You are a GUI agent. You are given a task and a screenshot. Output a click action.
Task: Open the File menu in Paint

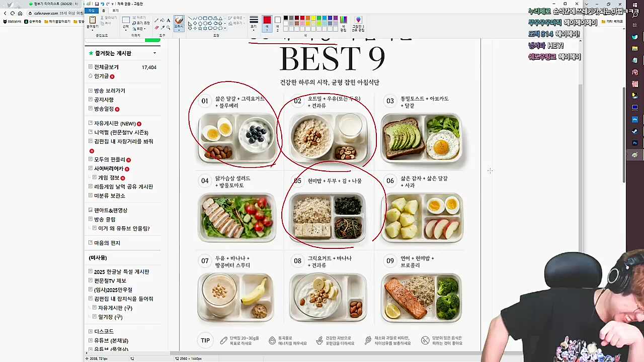click(x=92, y=10)
